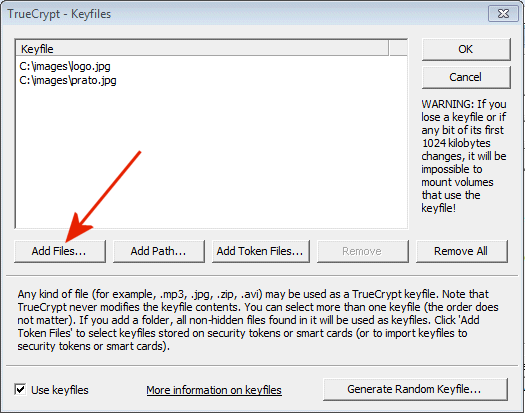The image size is (525, 413).
Task: Select the prato.jpg keyfile entry
Action: pyautogui.click(x=68, y=80)
